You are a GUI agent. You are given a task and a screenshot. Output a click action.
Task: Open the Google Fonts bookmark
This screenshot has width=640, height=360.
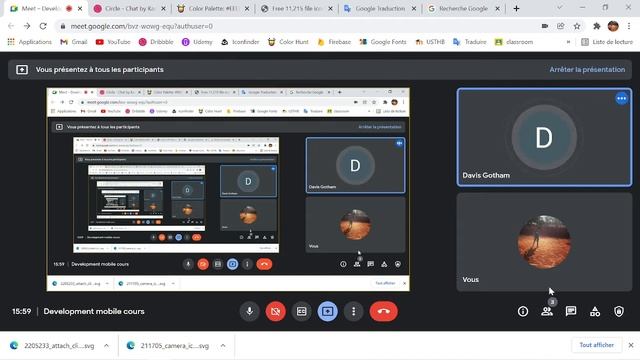pyautogui.click(x=383, y=42)
